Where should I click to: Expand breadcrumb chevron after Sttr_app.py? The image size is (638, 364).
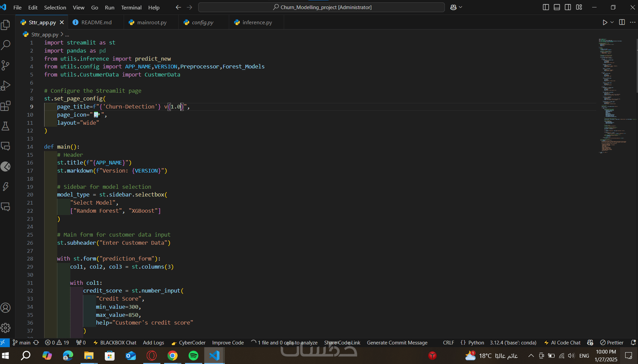(62, 34)
